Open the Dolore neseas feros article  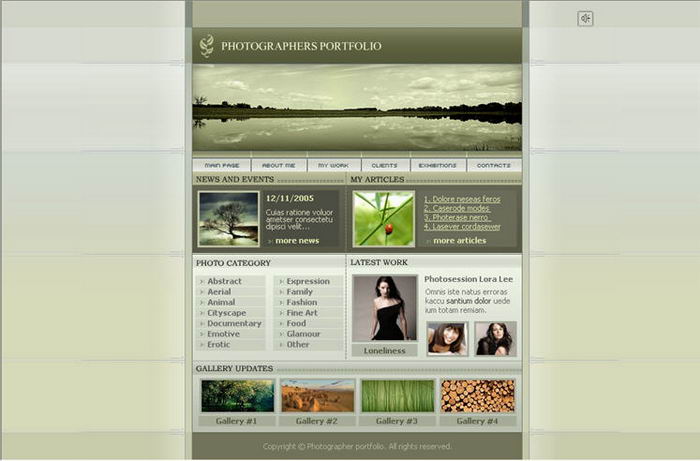click(x=462, y=199)
